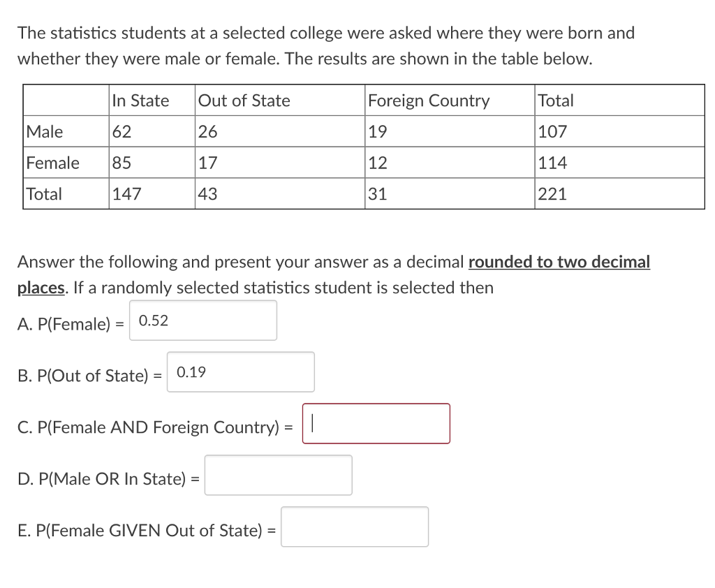
Task: Click the Male row label
Action: (43, 131)
